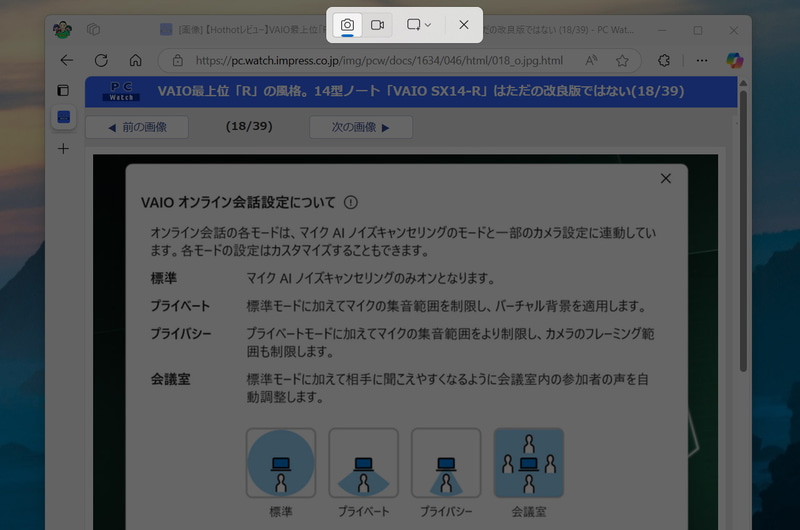
Task: Click the address bar URL
Action: pyautogui.click(x=379, y=61)
